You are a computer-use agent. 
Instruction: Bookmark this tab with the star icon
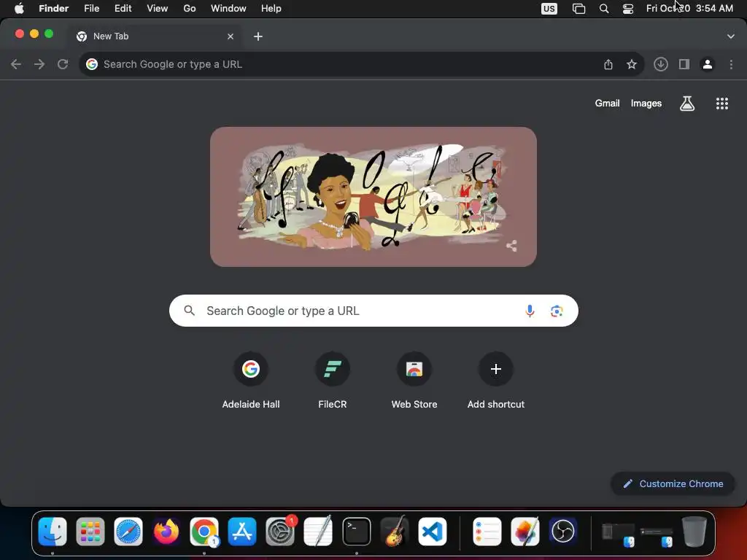[632, 64]
